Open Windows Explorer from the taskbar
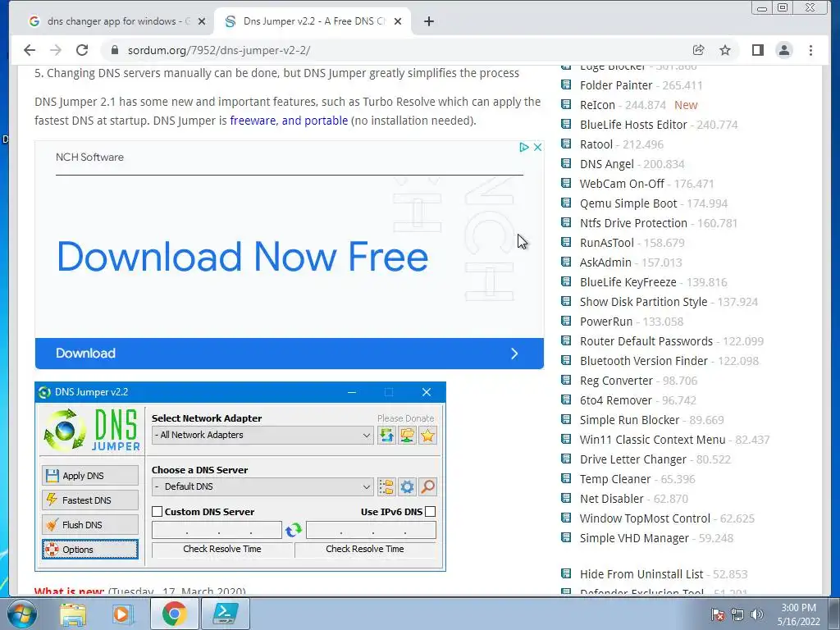Image resolution: width=840 pixels, height=630 pixels. tap(73, 614)
